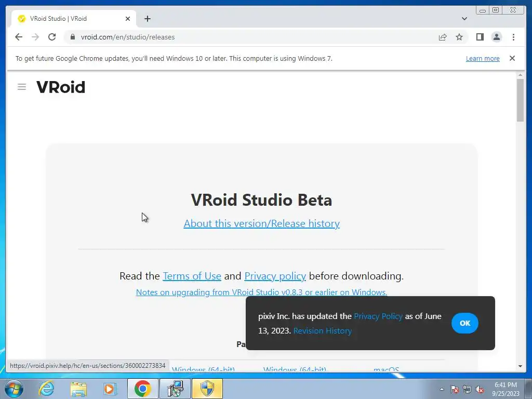This screenshot has height=399, width=532.
Task: Open a new tab with the plus button
Action: (147, 19)
